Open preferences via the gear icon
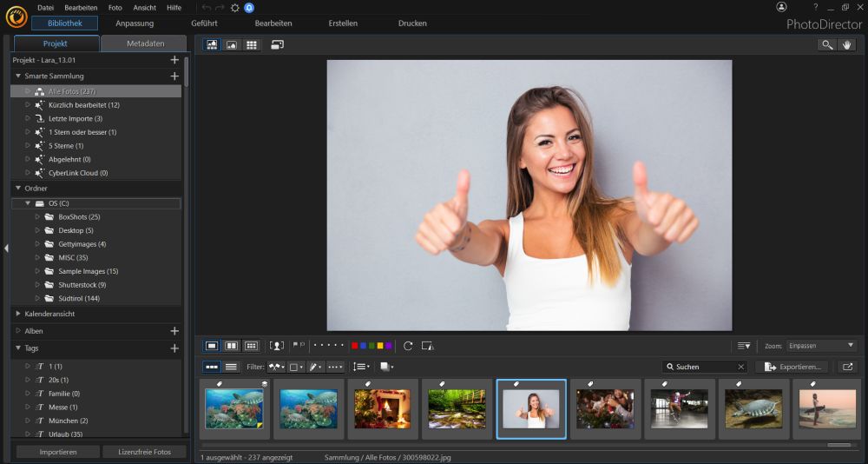 (234, 7)
